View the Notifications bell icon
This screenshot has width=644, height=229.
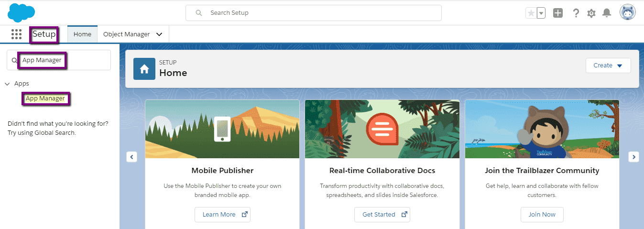607,13
